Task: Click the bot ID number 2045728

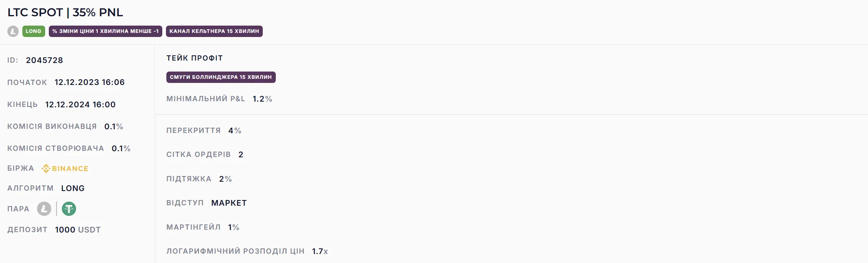Action: coord(44,60)
